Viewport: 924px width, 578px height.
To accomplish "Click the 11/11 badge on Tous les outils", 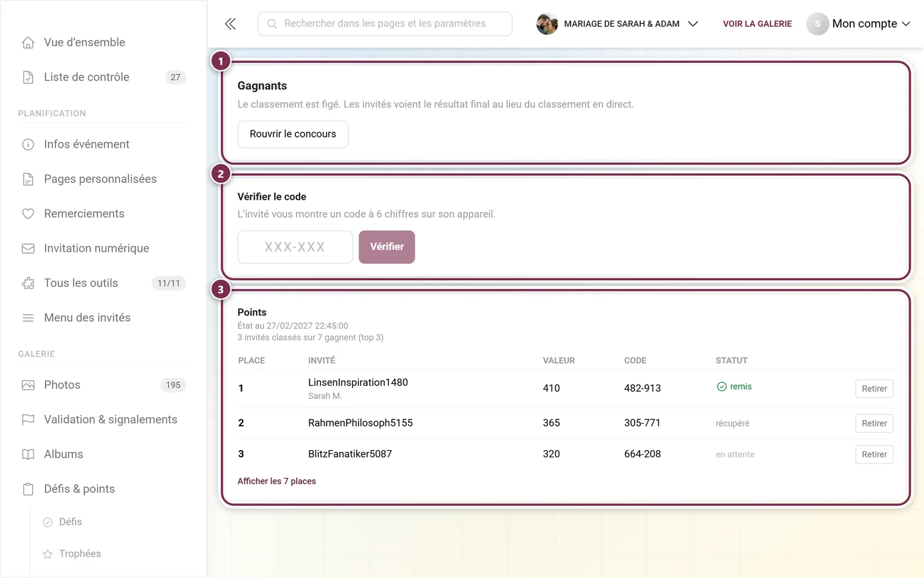I will click(x=169, y=283).
